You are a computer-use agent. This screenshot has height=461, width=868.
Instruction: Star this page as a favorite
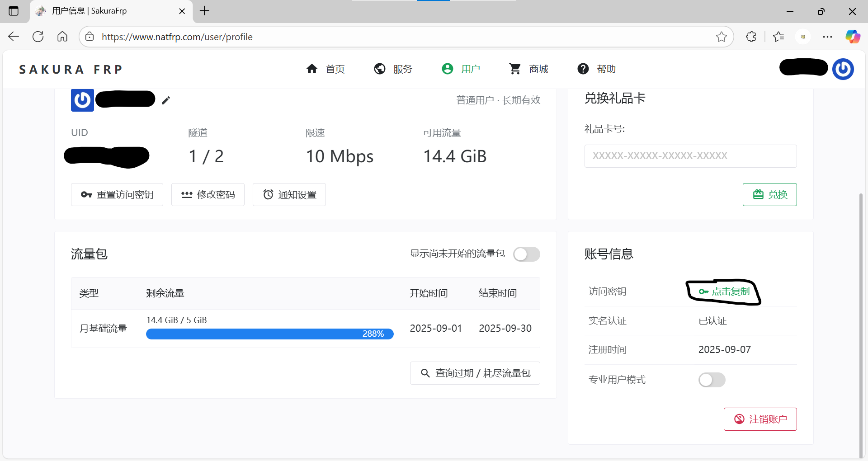[x=721, y=37]
